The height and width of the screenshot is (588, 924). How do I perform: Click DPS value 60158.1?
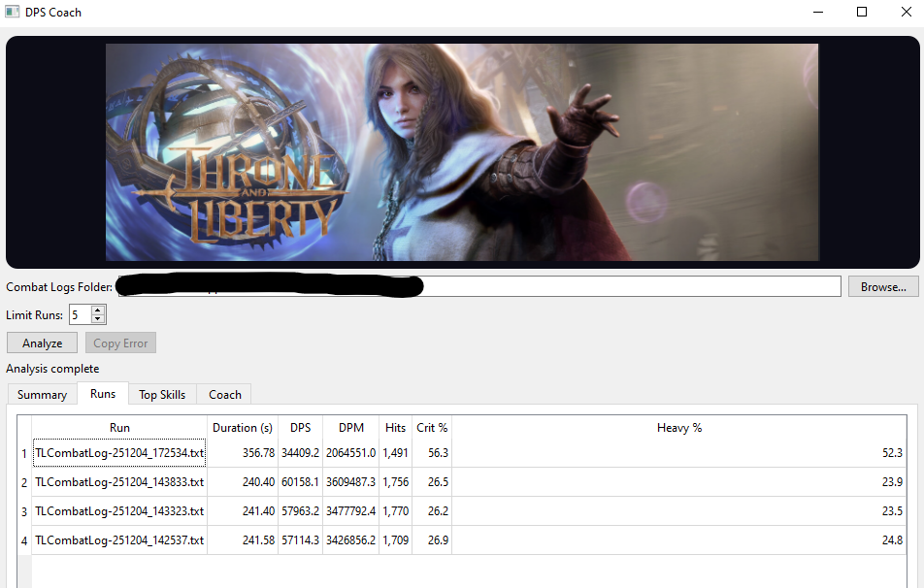[x=300, y=482]
